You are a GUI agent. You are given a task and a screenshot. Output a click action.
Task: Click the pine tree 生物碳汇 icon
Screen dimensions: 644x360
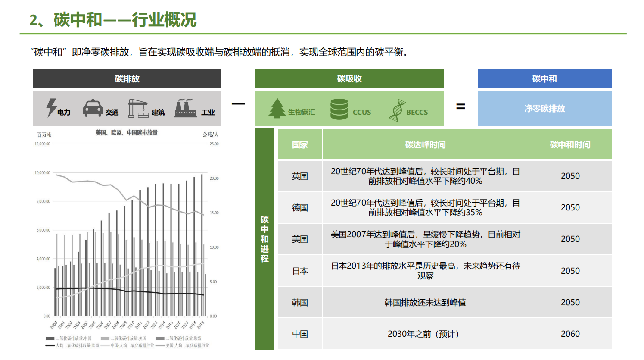(x=277, y=108)
